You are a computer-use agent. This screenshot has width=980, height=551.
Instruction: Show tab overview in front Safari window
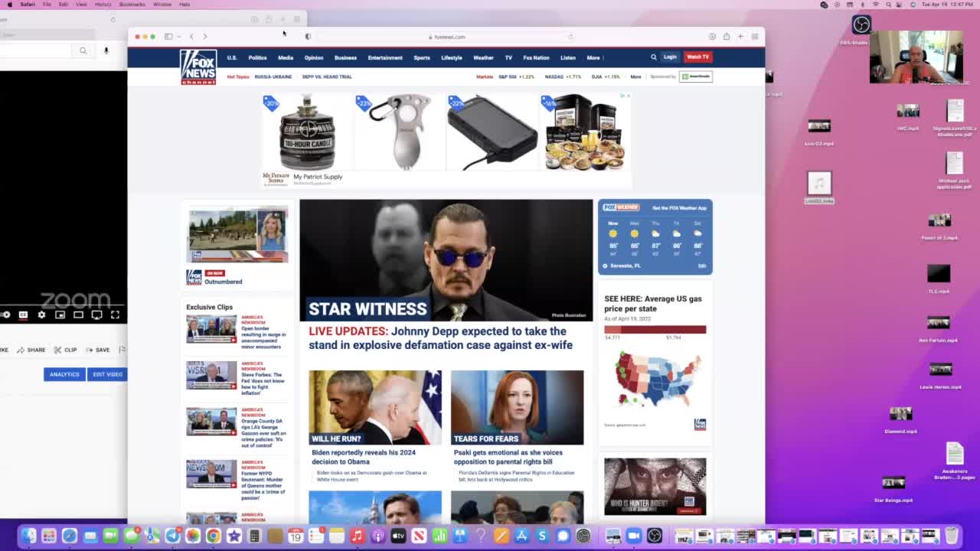[754, 37]
